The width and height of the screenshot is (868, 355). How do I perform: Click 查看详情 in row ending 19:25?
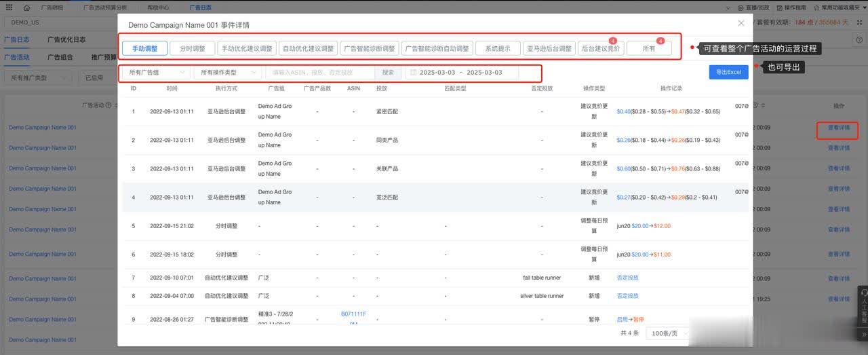click(x=838, y=299)
